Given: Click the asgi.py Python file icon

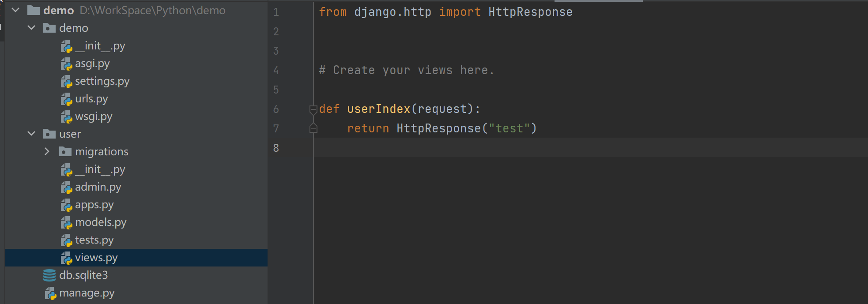Looking at the screenshot, I should pyautogui.click(x=66, y=64).
